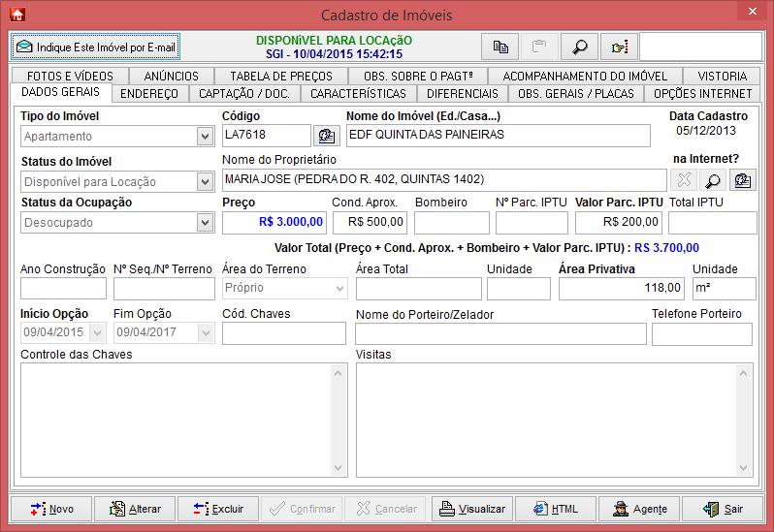Select the OPÇÕES INTERNET tab
The image size is (774, 532).
702,94
